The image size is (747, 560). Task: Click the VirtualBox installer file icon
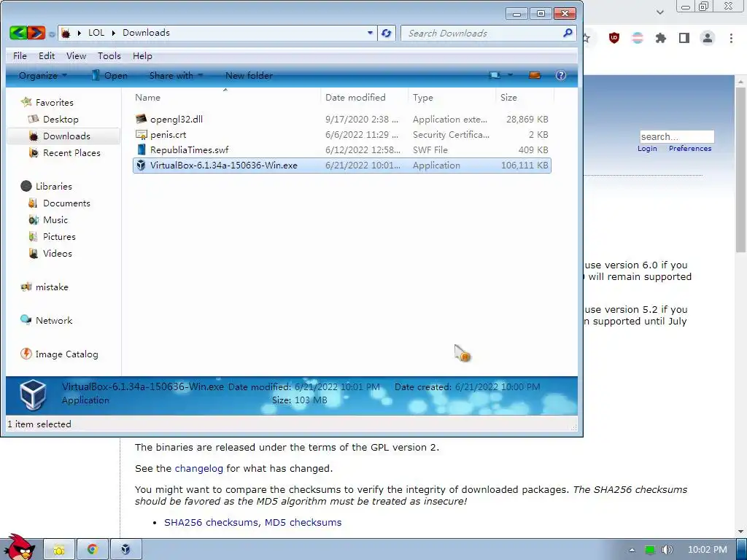141,166
